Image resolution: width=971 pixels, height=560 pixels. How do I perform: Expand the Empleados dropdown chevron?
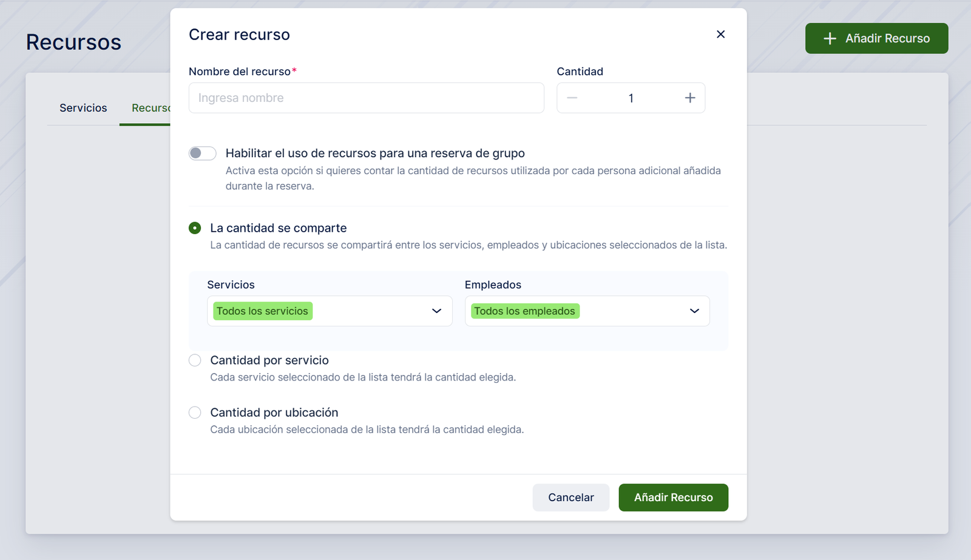[694, 311]
